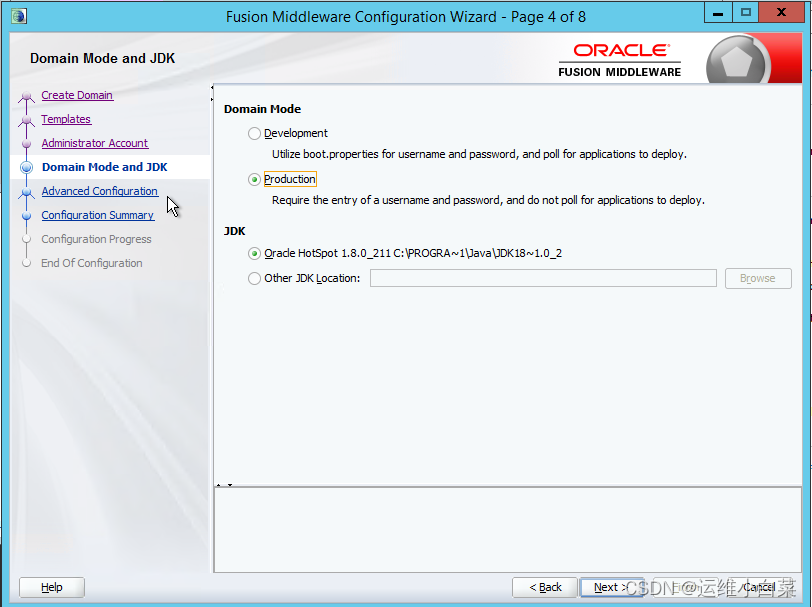
Task: Click into the Other JDK Location text field
Action: click(x=543, y=278)
